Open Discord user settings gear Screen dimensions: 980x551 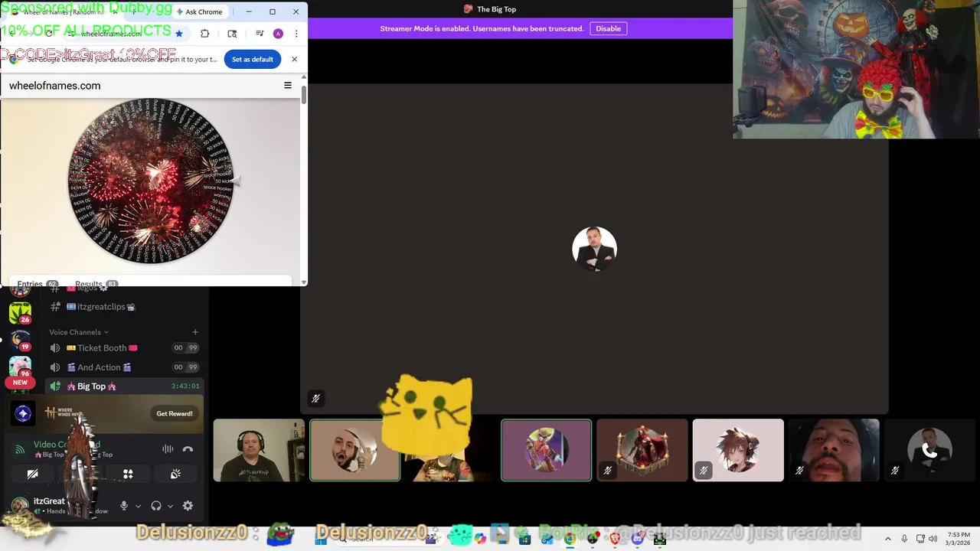(x=188, y=506)
